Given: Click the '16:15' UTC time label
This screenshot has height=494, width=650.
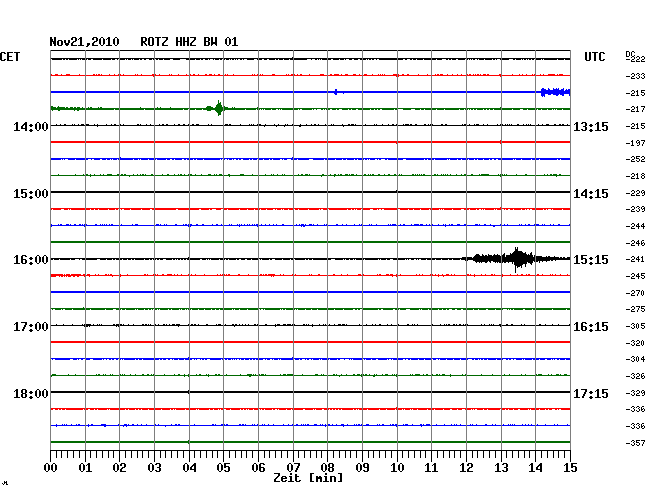Looking at the screenshot, I should tap(591, 327).
